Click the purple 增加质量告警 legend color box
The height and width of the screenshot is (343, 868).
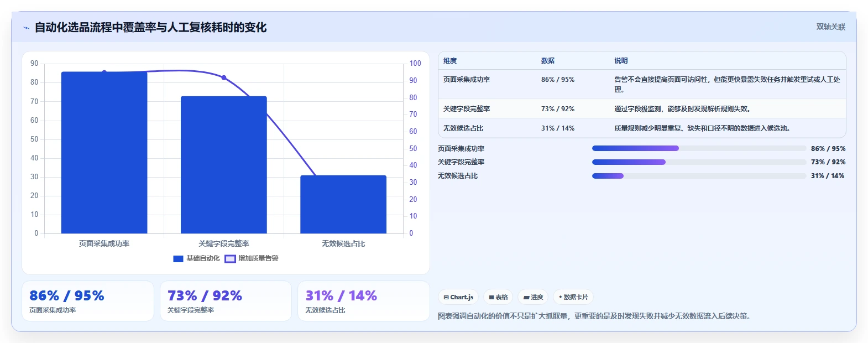coord(230,258)
